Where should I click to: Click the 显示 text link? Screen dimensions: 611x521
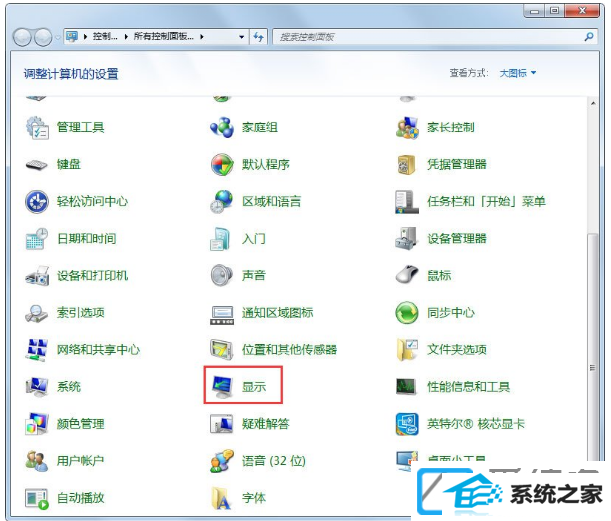(x=254, y=387)
